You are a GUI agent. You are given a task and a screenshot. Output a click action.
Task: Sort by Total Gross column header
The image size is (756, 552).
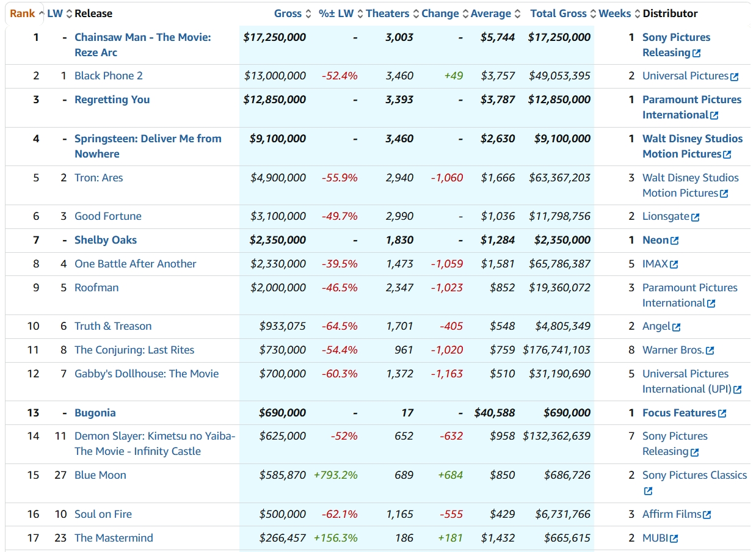click(558, 13)
